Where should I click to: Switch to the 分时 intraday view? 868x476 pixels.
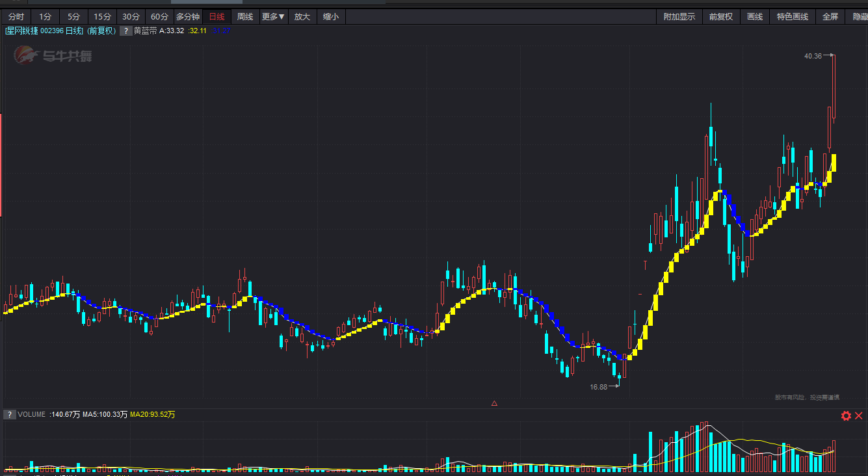[x=16, y=17]
